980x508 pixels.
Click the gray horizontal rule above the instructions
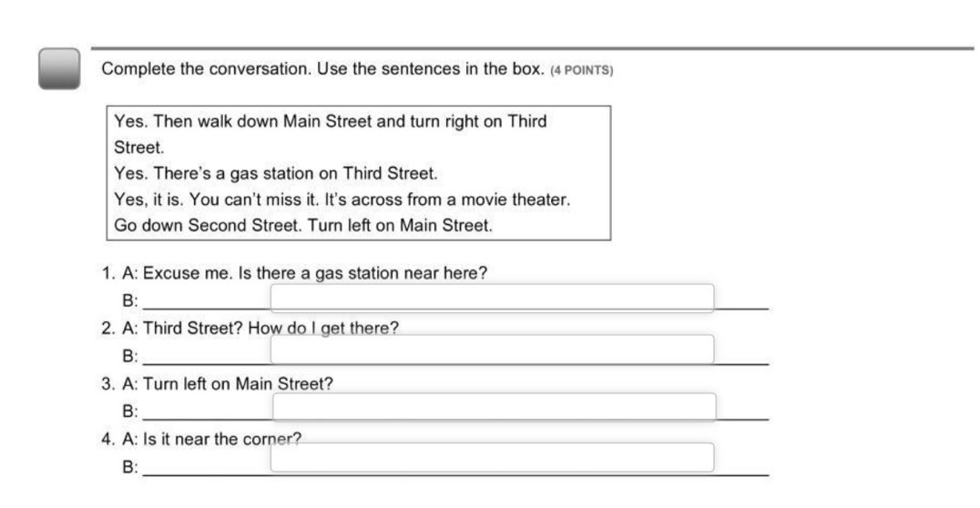tap(531, 48)
